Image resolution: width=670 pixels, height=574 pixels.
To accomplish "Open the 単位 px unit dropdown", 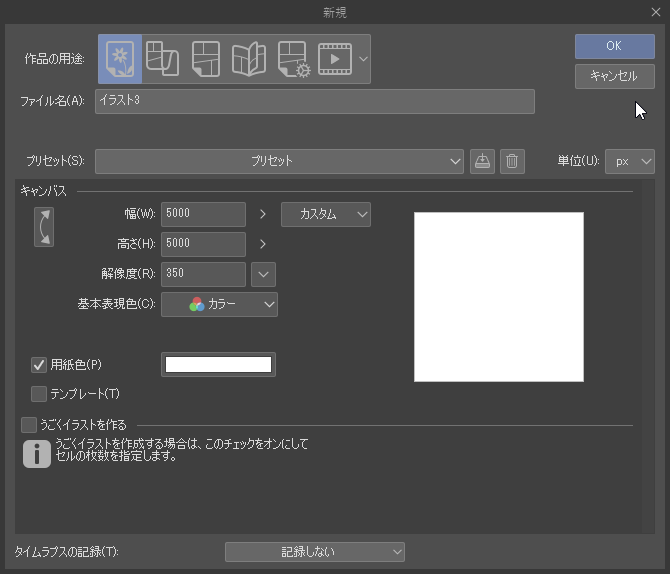I will pyautogui.click(x=630, y=161).
